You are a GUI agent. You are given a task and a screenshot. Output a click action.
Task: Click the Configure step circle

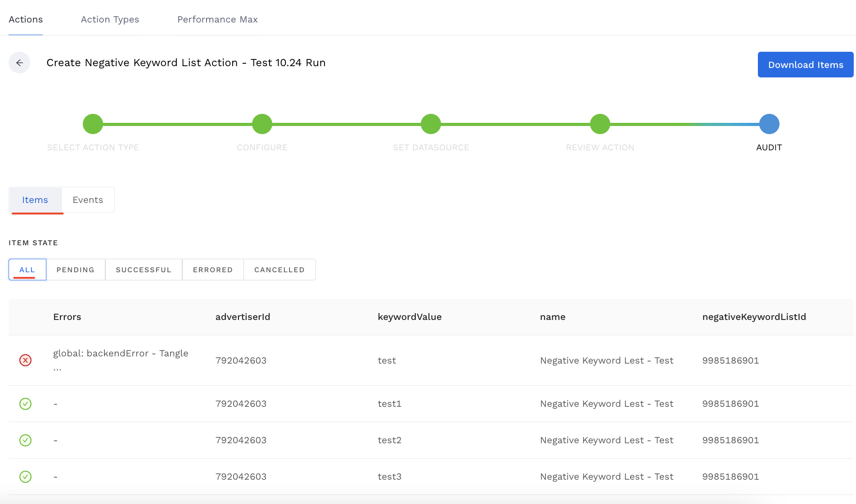point(262,124)
